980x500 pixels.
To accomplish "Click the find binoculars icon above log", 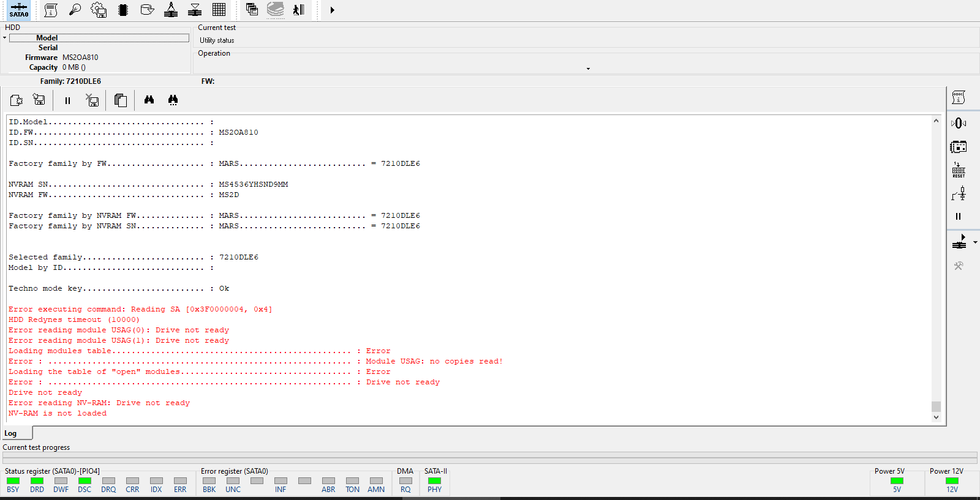I will 149,100.
